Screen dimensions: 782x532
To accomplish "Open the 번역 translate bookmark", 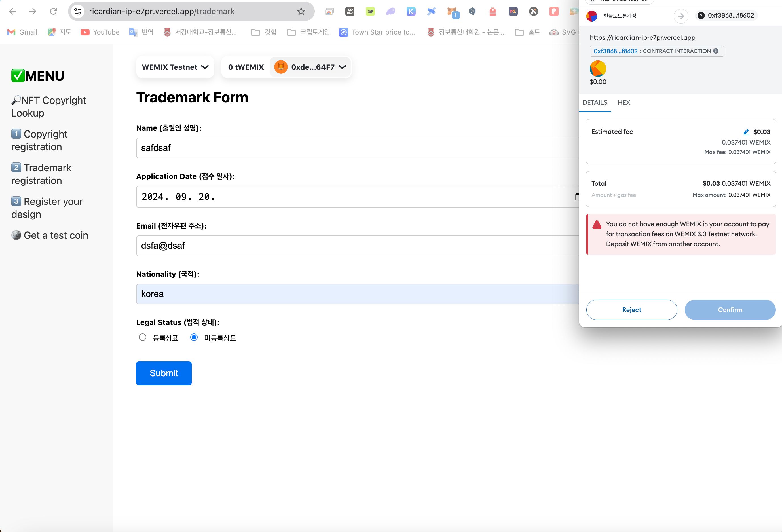I will 142,32.
